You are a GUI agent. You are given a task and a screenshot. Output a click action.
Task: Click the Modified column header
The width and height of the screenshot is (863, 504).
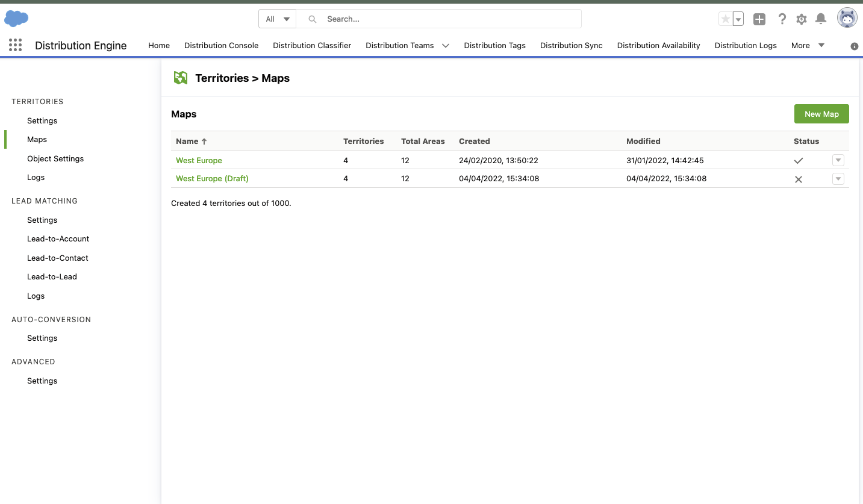(x=643, y=142)
